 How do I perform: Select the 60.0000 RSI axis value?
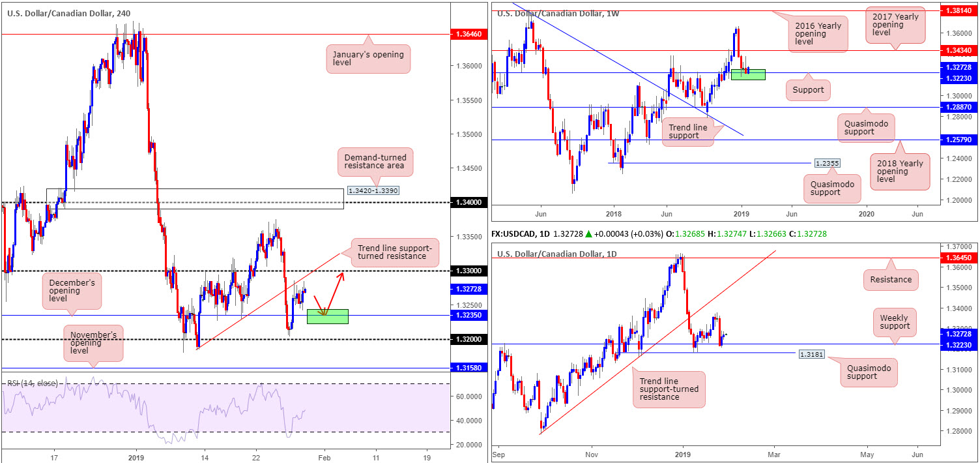pyautogui.click(x=469, y=395)
